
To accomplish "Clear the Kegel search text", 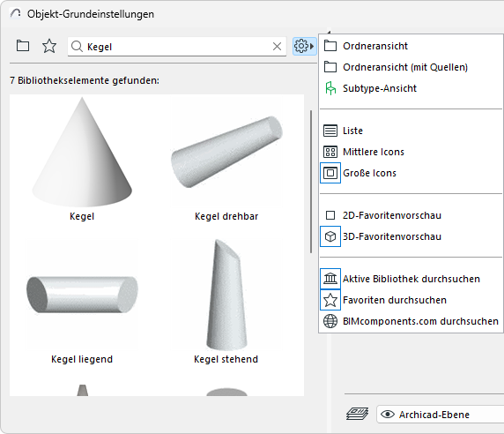I will [x=277, y=47].
